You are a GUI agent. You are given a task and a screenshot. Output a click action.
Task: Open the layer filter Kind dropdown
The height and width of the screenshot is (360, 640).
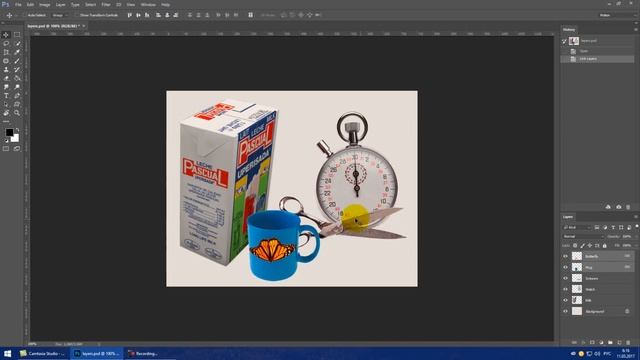click(x=577, y=227)
